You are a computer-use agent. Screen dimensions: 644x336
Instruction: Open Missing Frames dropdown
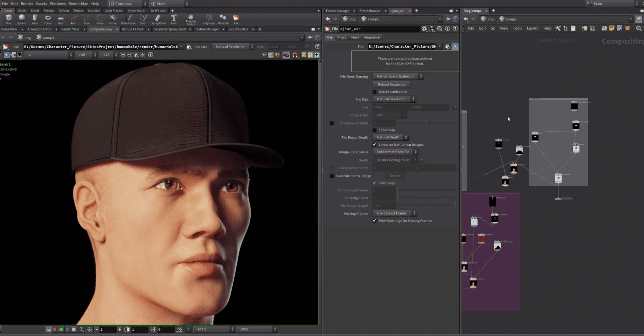pyautogui.click(x=395, y=213)
